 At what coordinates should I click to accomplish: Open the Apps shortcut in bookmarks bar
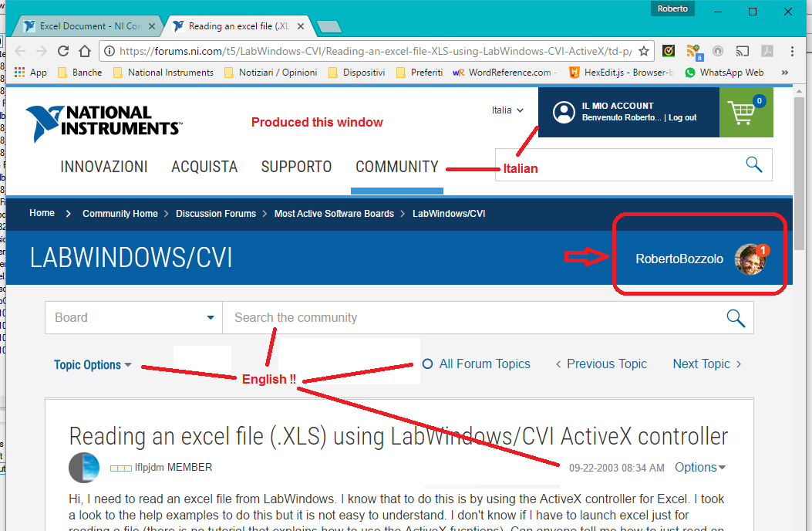(31, 73)
